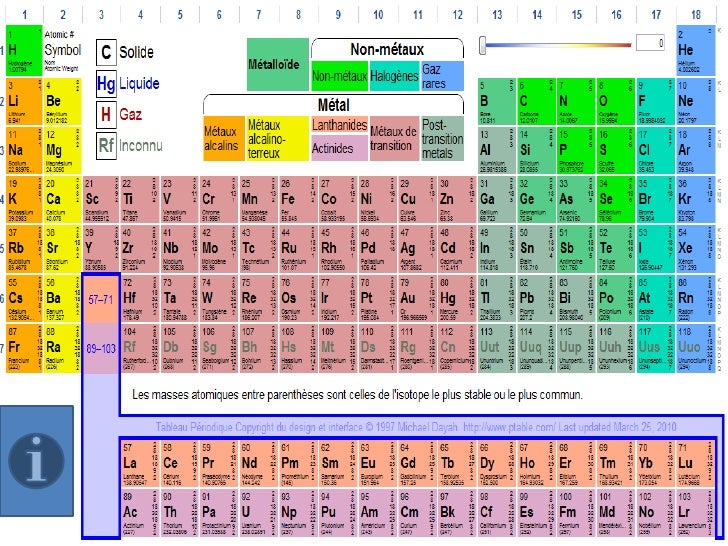The height and width of the screenshot is (546, 728).
Task: Highlight the Actinides legend swatch
Action: (x=339, y=148)
